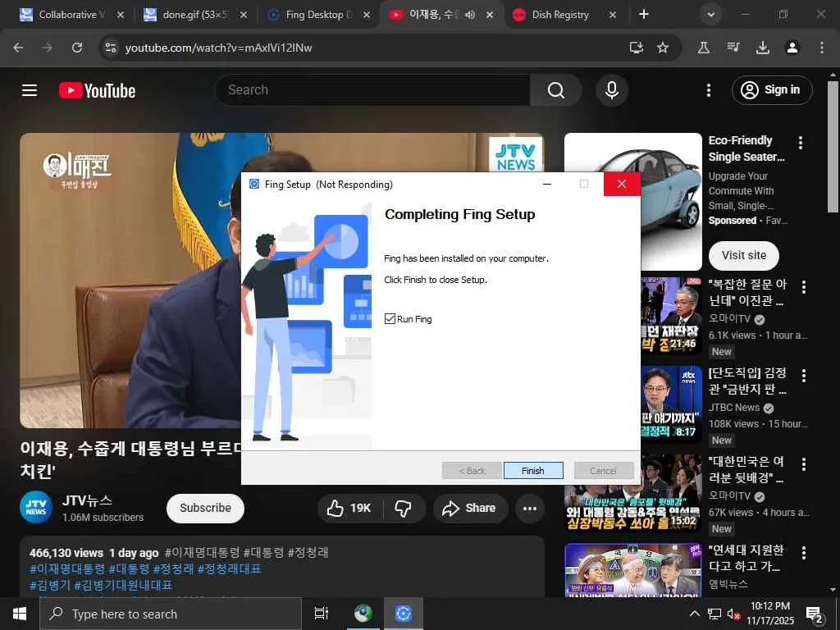This screenshot has width=840, height=630.
Task: Open YouTube settings three-dot menu near Sign in
Action: (709, 90)
